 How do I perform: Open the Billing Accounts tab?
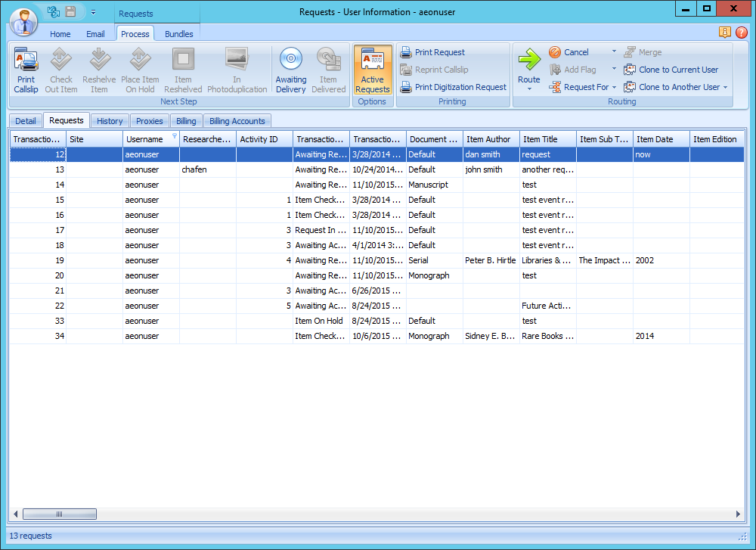[237, 121]
